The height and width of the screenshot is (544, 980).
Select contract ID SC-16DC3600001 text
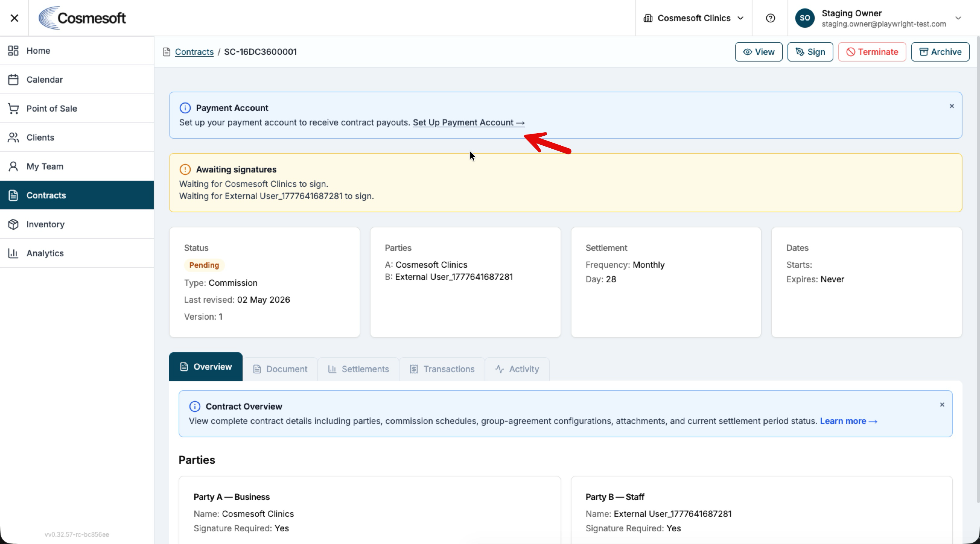pos(260,52)
